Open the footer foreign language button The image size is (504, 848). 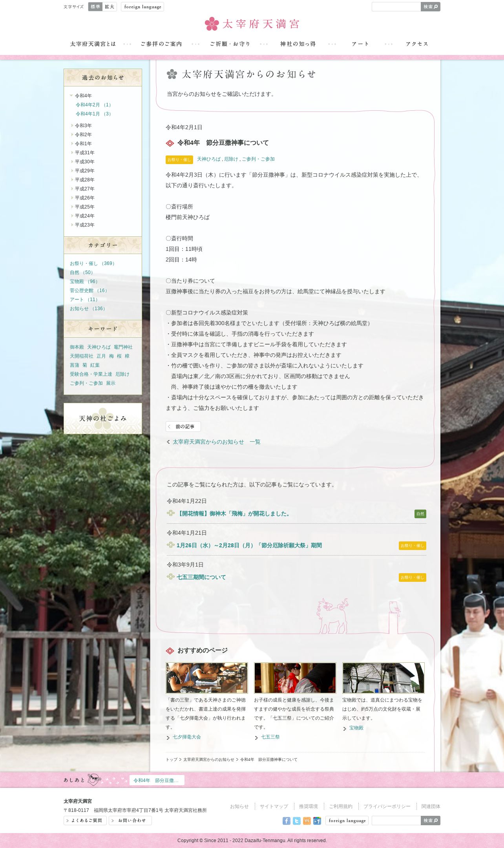[347, 821]
